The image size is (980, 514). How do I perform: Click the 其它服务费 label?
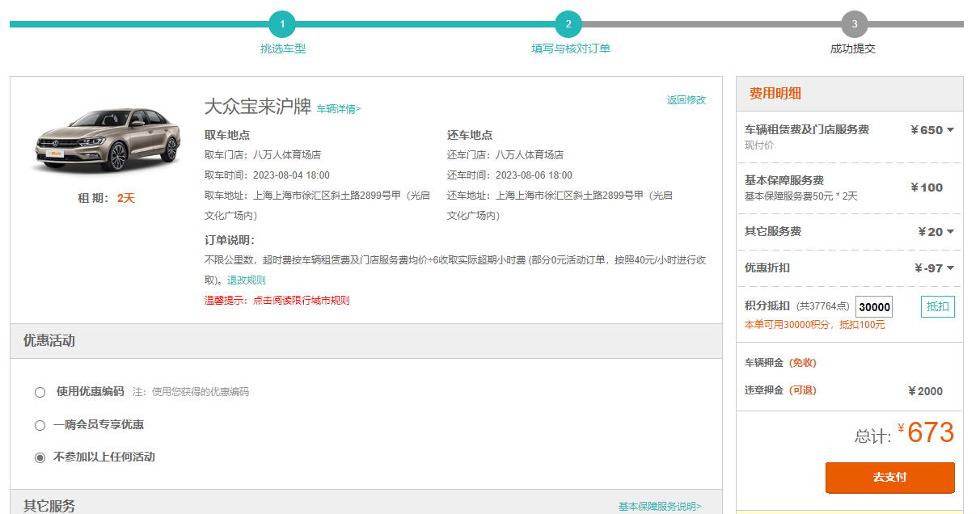tap(773, 232)
